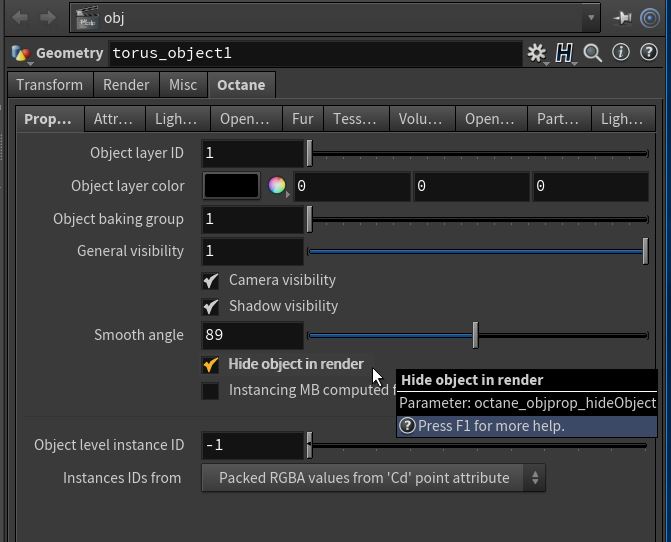Select the Prop... subtab

click(x=48, y=119)
